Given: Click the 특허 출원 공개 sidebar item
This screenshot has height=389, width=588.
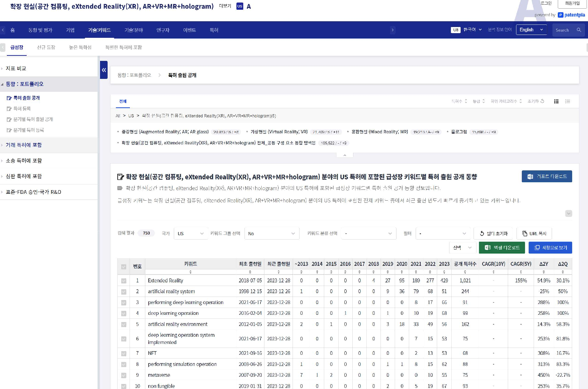Looking at the screenshot, I should (27, 98).
